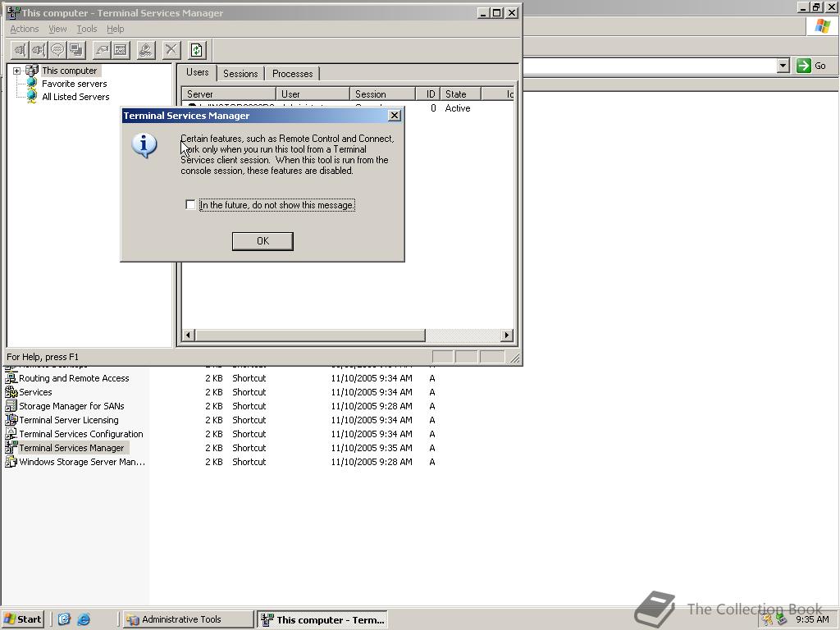840x630 pixels.
Task: Switch to the Processes tab
Action: pos(293,74)
